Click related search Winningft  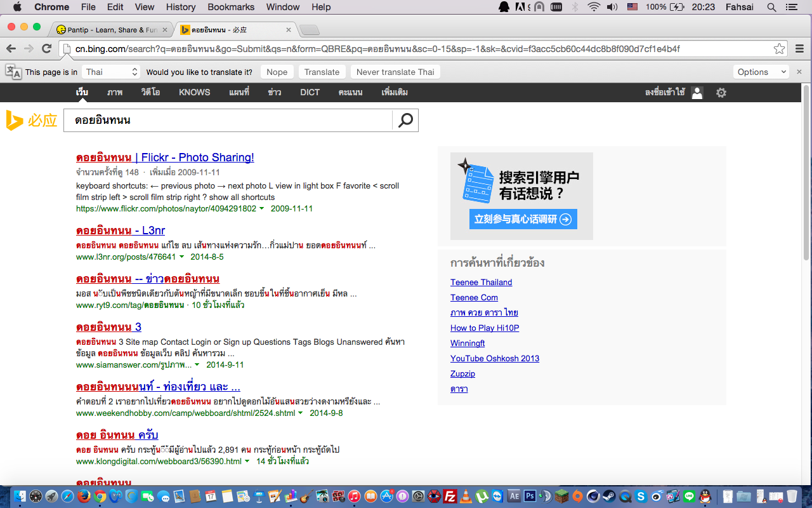coord(468,344)
